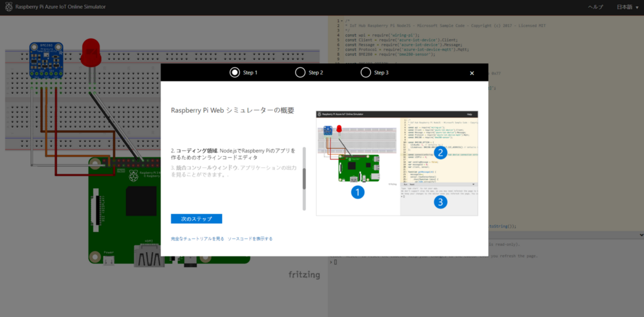The height and width of the screenshot is (317, 644).
Task: Select the Step 1 radio button
Action: pyautogui.click(x=234, y=72)
